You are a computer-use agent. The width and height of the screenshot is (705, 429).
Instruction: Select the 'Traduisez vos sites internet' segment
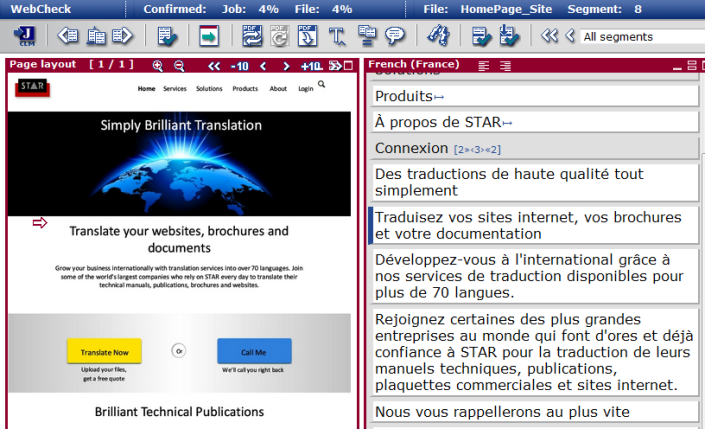pos(535,225)
